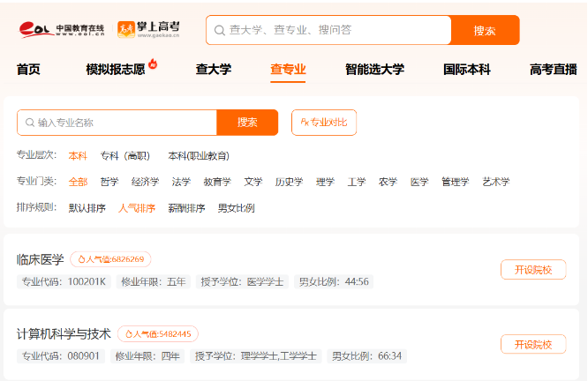The height and width of the screenshot is (381, 588).
Task: Open 专业对比 comparison button
Action: click(x=323, y=123)
